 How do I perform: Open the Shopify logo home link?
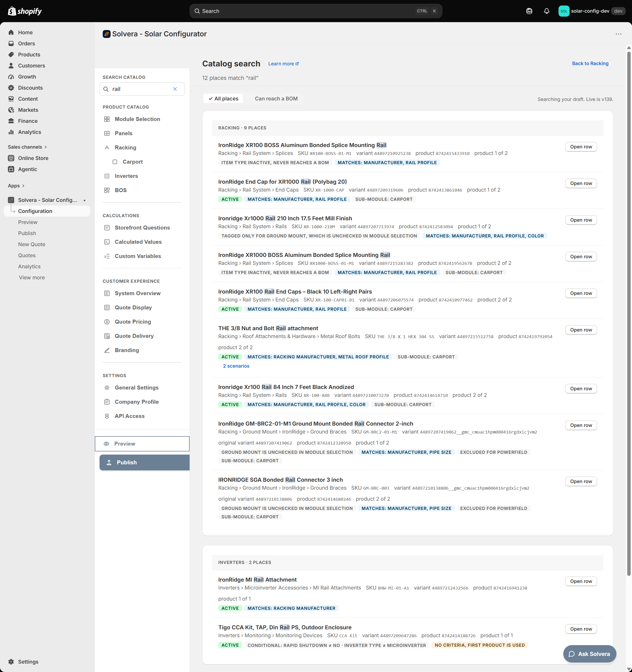(x=25, y=11)
